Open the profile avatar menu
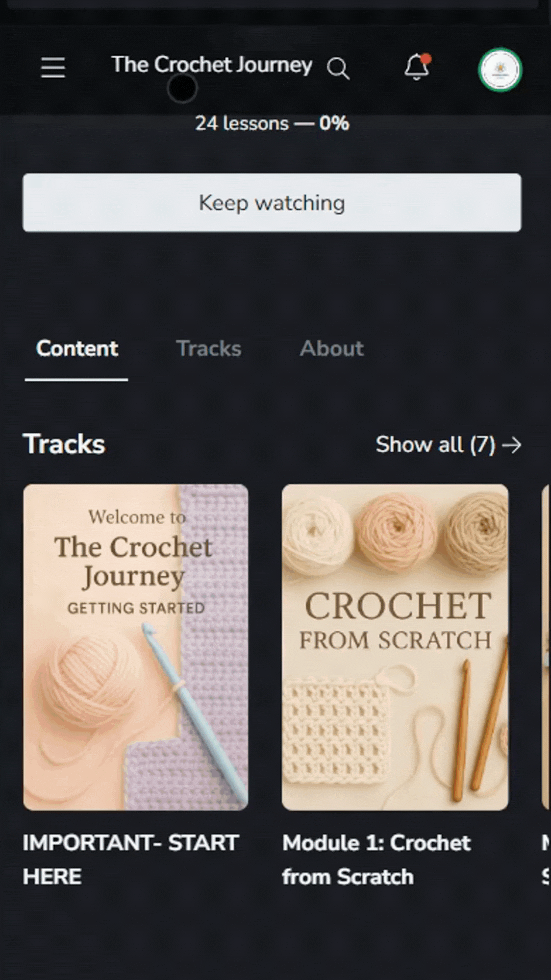The width and height of the screenshot is (551, 980). point(500,70)
